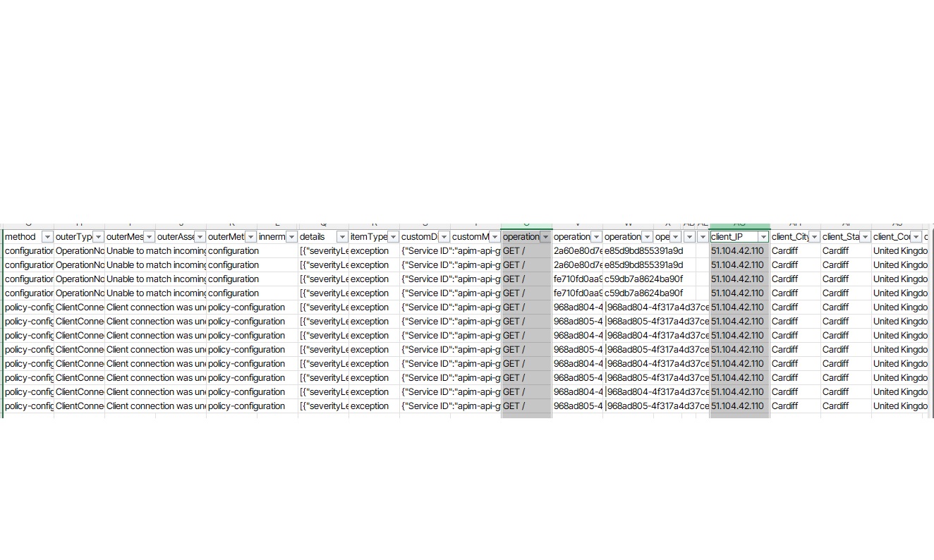Screen dimensions: 934x560
Task: Select the 'details' header cell
Action: [x=323, y=237]
